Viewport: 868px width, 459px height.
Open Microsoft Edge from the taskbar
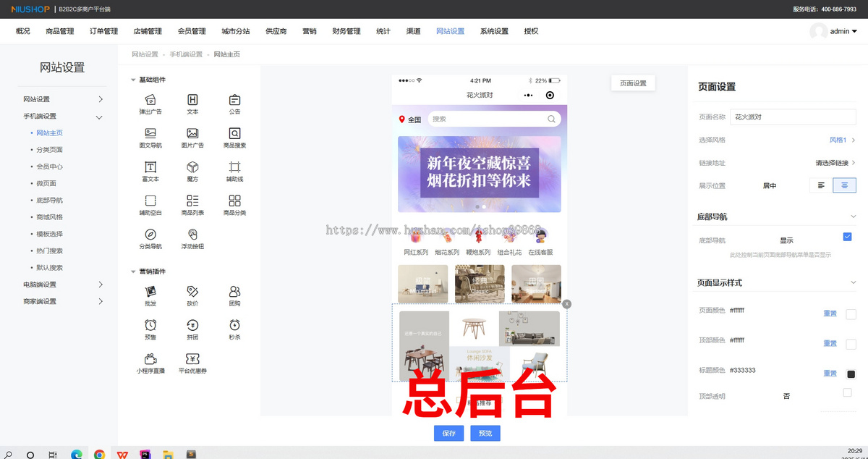pos(77,455)
